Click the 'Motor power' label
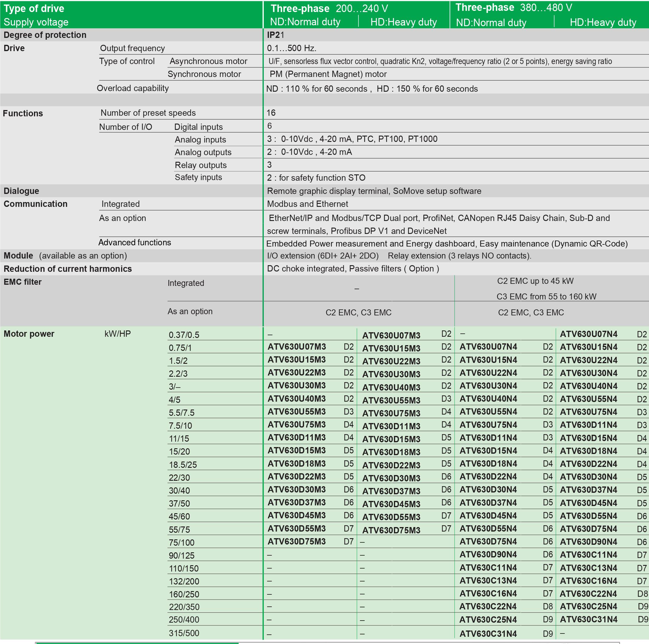The height and width of the screenshot is (644, 649). click(x=29, y=334)
